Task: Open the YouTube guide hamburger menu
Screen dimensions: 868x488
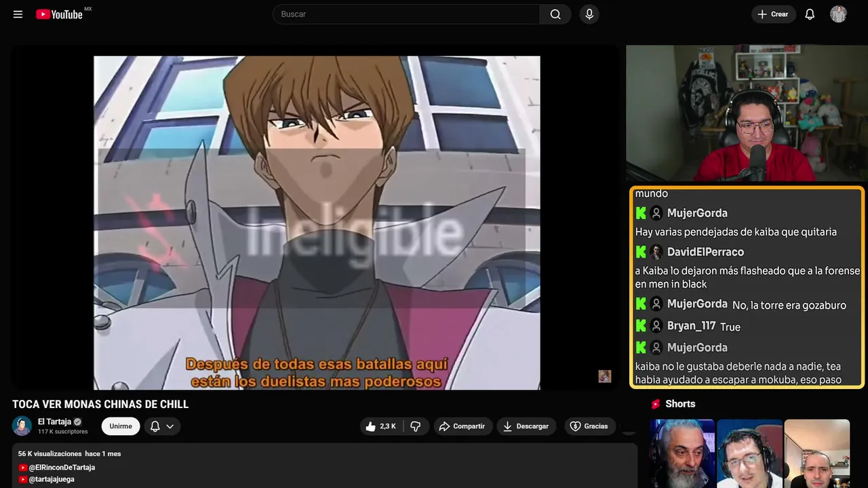Action: [x=18, y=14]
